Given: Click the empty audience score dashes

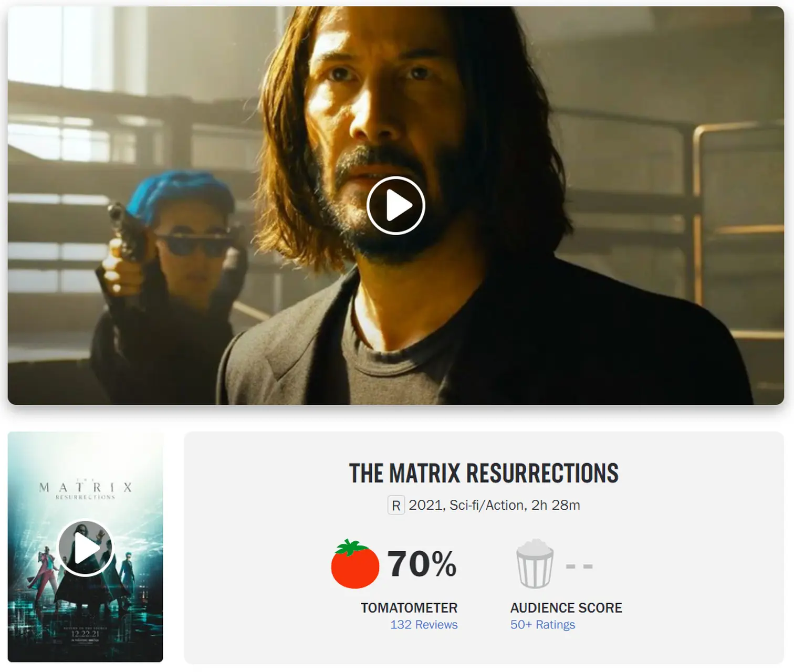Looking at the screenshot, I should [579, 566].
